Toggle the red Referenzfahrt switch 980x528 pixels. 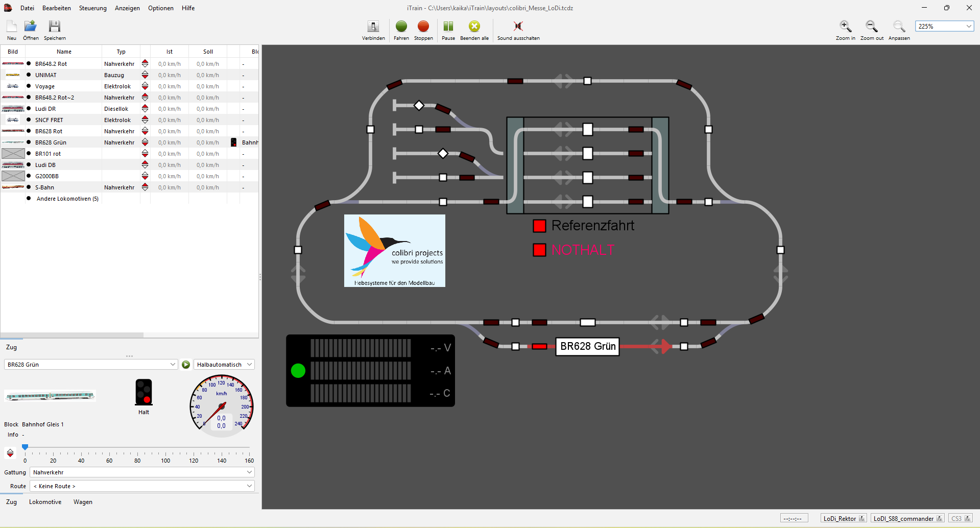(x=539, y=226)
